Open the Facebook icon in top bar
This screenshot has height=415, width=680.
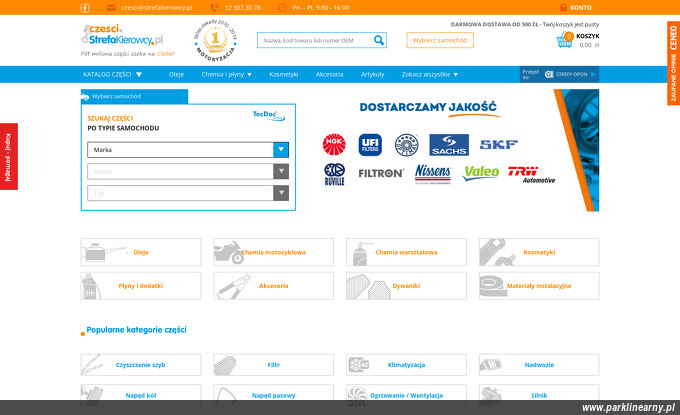(x=85, y=8)
